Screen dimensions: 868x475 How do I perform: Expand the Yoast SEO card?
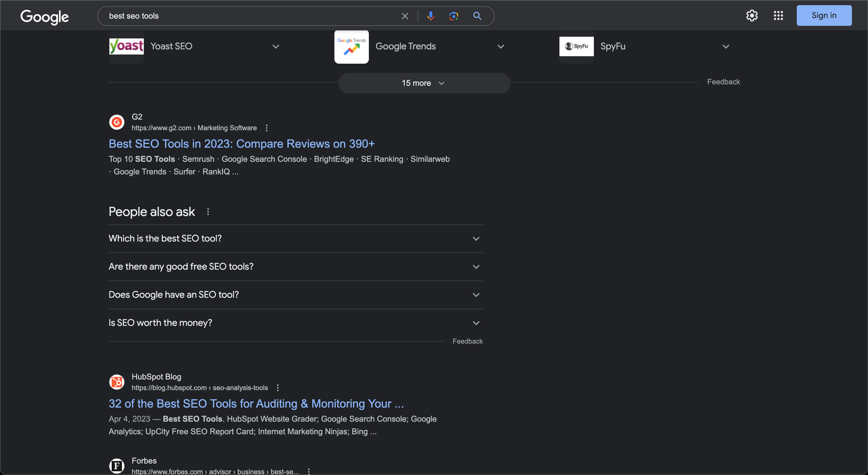tap(276, 46)
